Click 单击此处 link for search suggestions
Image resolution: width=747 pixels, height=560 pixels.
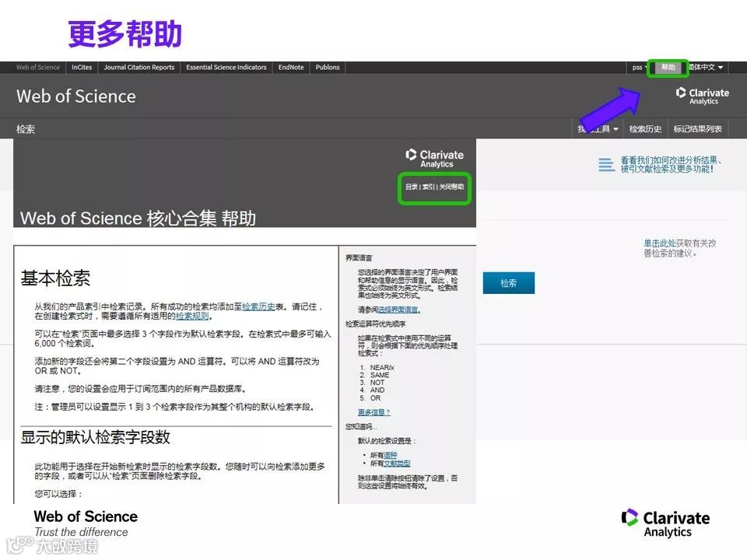660,243
